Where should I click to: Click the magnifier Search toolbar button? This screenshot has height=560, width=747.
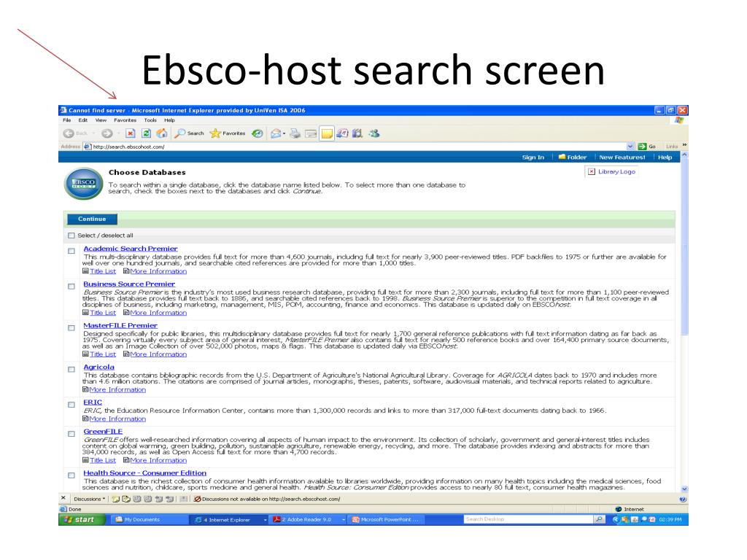point(189,134)
